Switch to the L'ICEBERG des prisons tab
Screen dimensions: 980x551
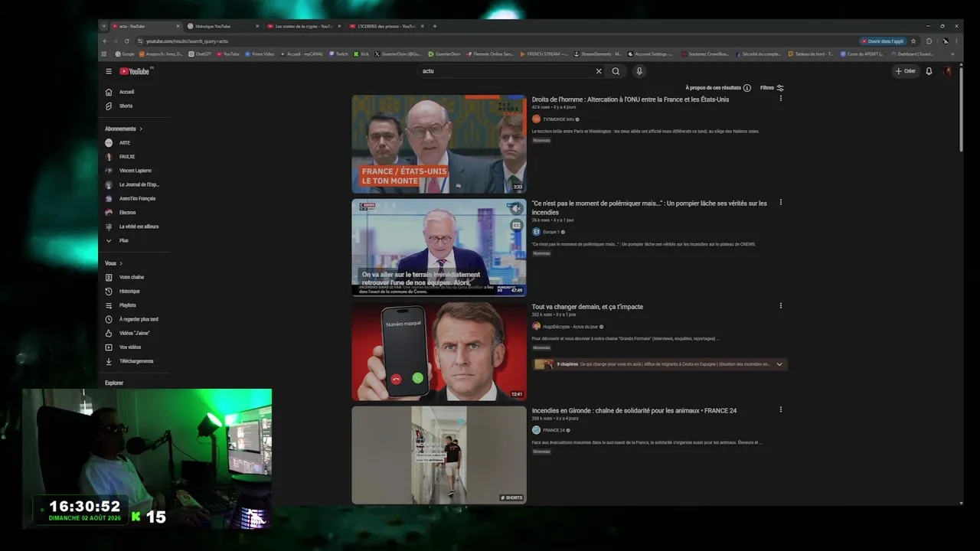click(385, 26)
